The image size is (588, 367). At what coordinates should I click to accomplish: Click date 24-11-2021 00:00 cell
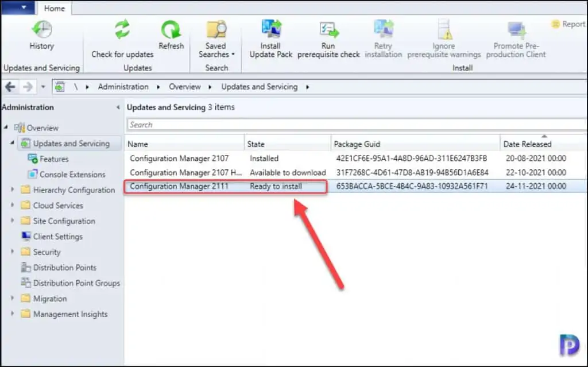click(536, 186)
